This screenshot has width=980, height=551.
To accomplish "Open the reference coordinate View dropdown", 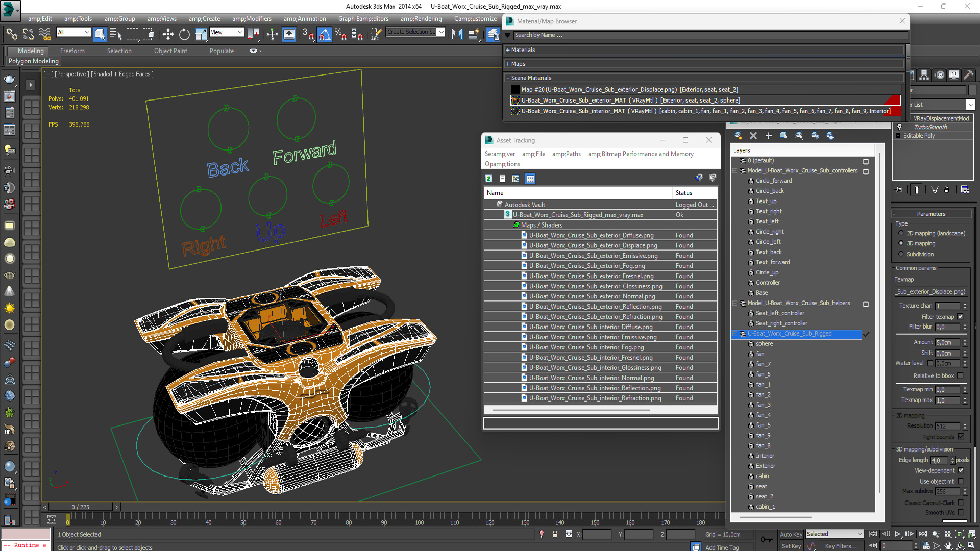I will point(227,32).
